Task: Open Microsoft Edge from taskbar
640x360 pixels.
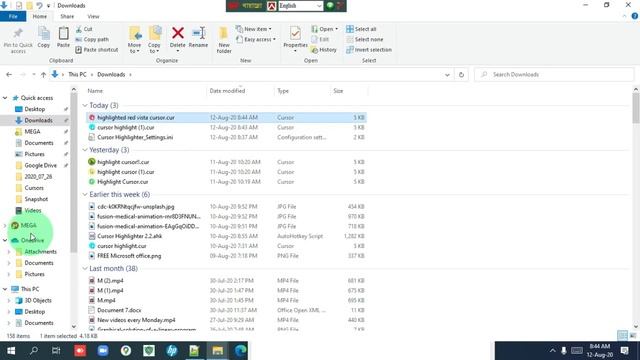Action: coord(241,351)
